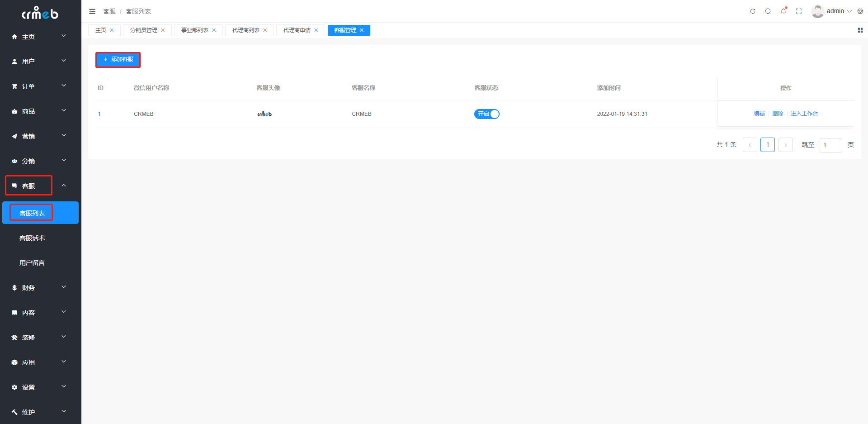868x424 pixels.
Task: Expand the 财务 menu chevron
Action: [x=64, y=287]
